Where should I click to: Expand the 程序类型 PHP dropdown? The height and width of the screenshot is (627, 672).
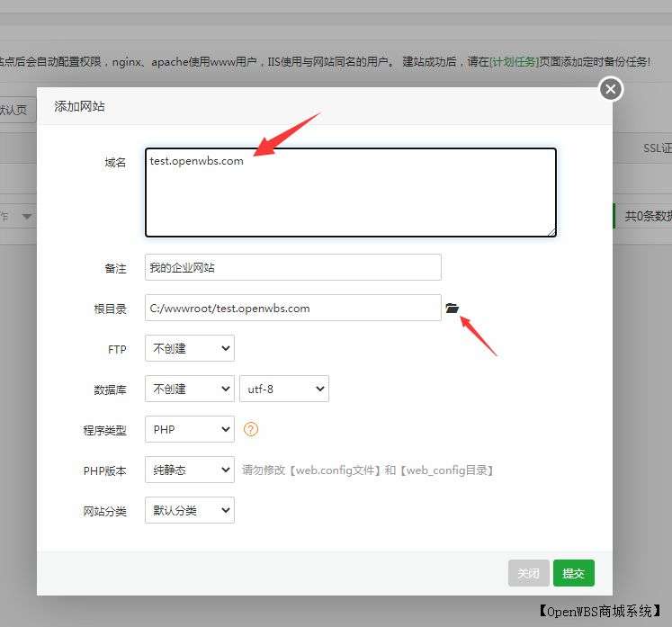pyautogui.click(x=189, y=429)
